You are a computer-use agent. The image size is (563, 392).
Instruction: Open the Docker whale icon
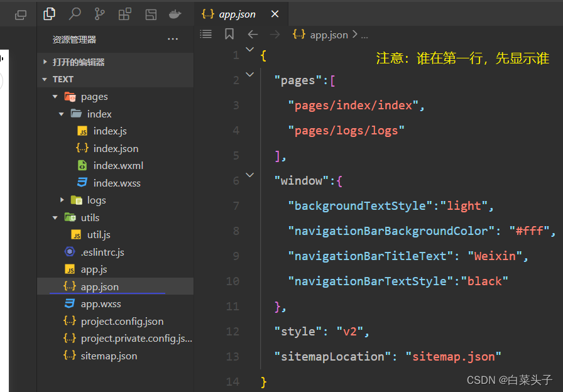click(175, 14)
